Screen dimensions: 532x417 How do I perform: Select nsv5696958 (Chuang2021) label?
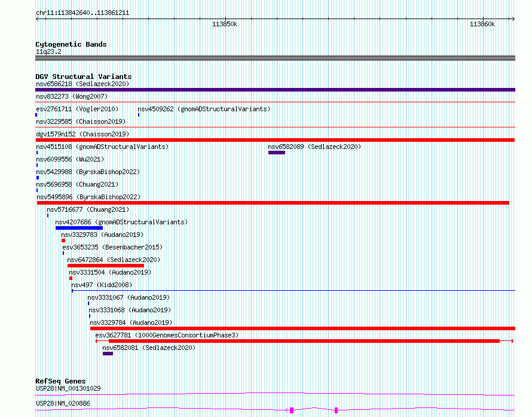[x=77, y=184]
